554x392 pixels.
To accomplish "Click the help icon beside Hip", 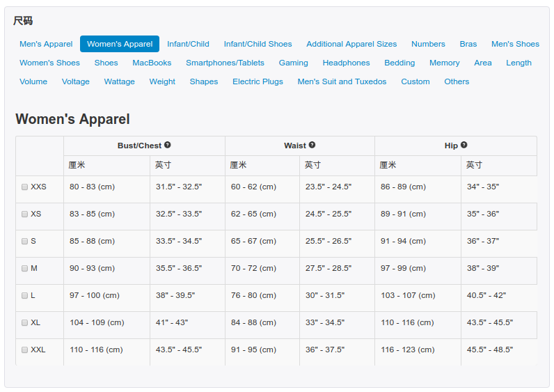I will pos(464,146).
